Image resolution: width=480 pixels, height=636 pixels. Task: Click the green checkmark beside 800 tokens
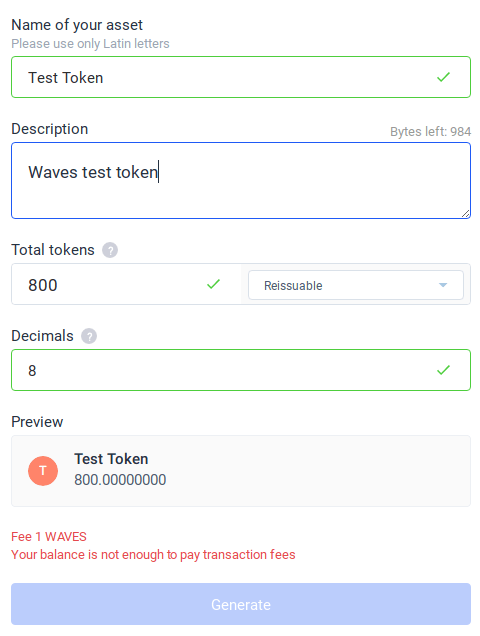(213, 284)
